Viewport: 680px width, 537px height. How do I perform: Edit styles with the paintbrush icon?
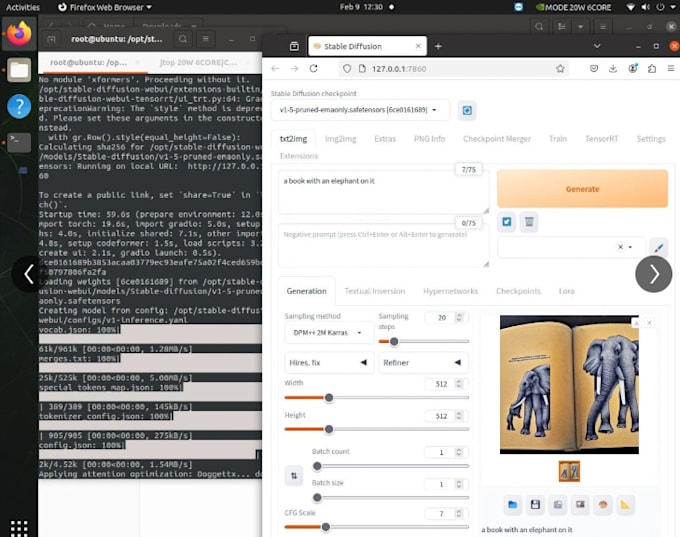pyautogui.click(x=658, y=247)
